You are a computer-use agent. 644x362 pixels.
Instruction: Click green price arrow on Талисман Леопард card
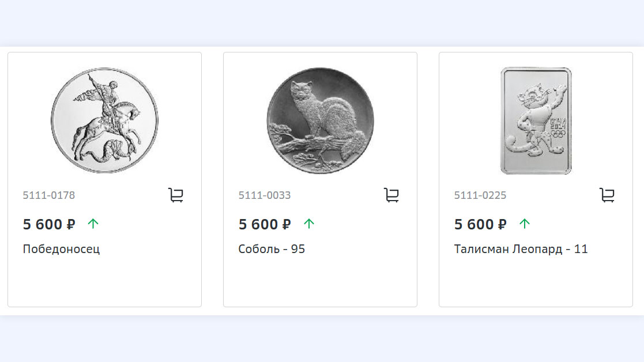[x=525, y=224]
